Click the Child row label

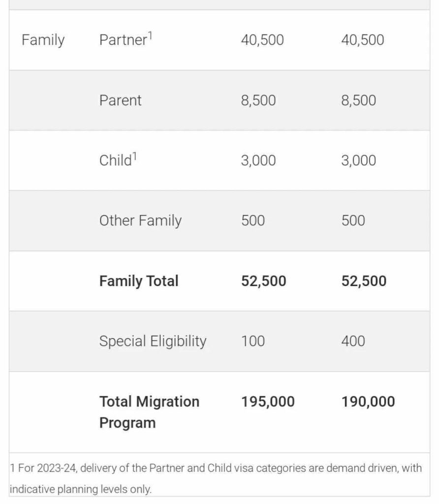tap(115, 160)
